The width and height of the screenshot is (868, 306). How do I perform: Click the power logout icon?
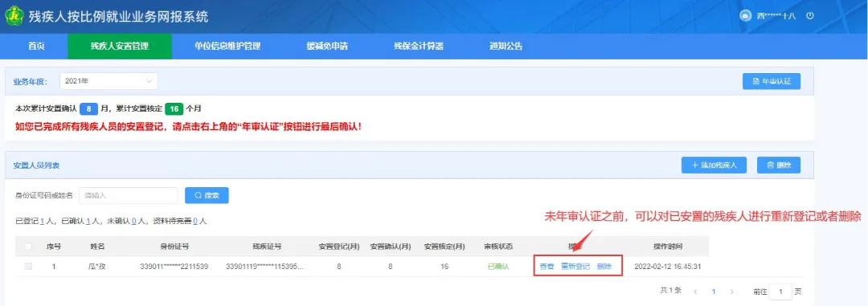pos(810,15)
